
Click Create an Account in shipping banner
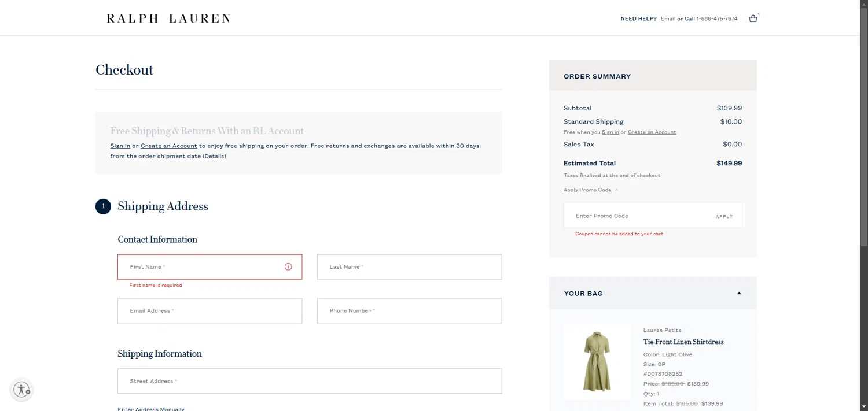click(x=168, y=146)
